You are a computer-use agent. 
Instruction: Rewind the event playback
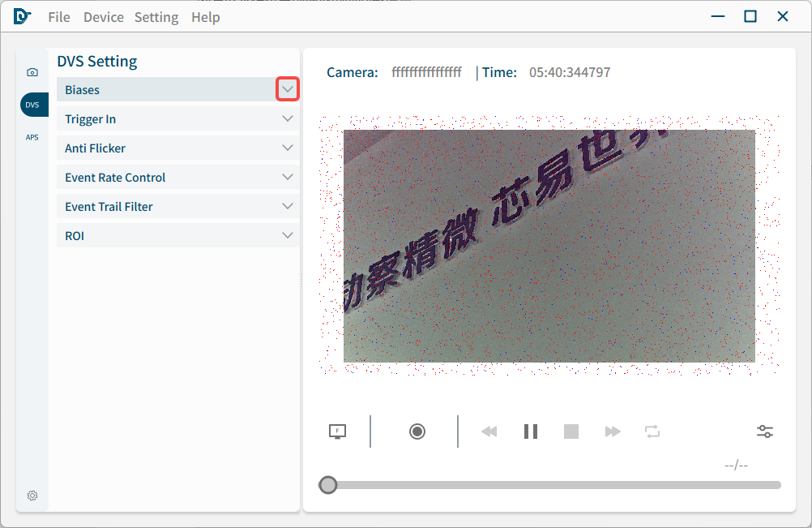(x=489, y=431)
